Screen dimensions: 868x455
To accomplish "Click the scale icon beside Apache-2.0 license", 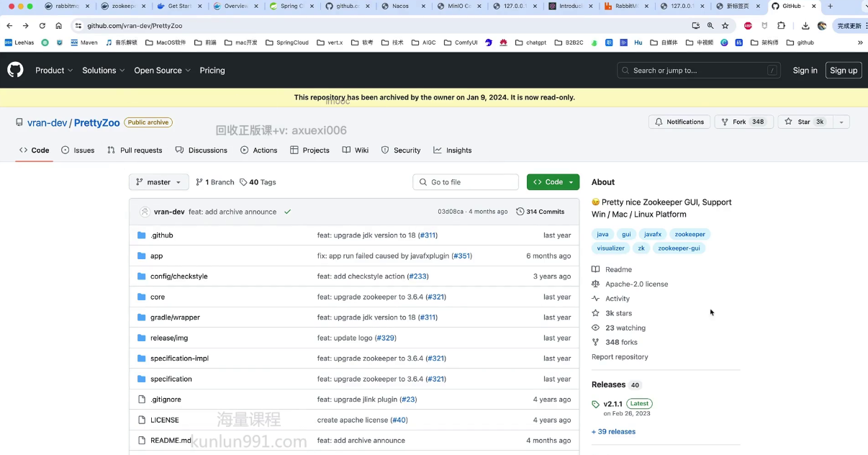I will click(x=596, y=284).
